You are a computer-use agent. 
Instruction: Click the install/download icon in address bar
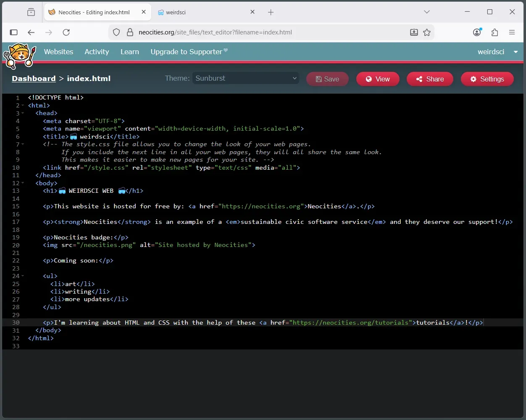[x=414, y=32]
